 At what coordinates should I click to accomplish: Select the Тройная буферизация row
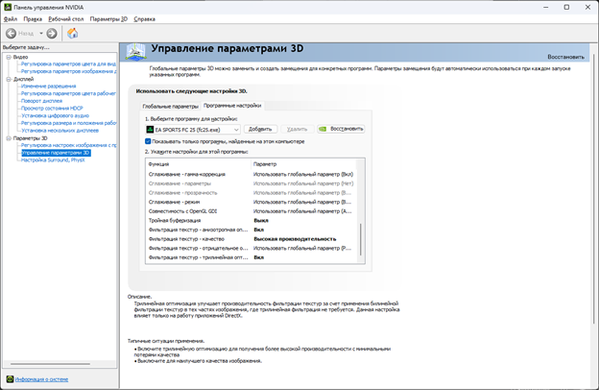click(251, 220)
